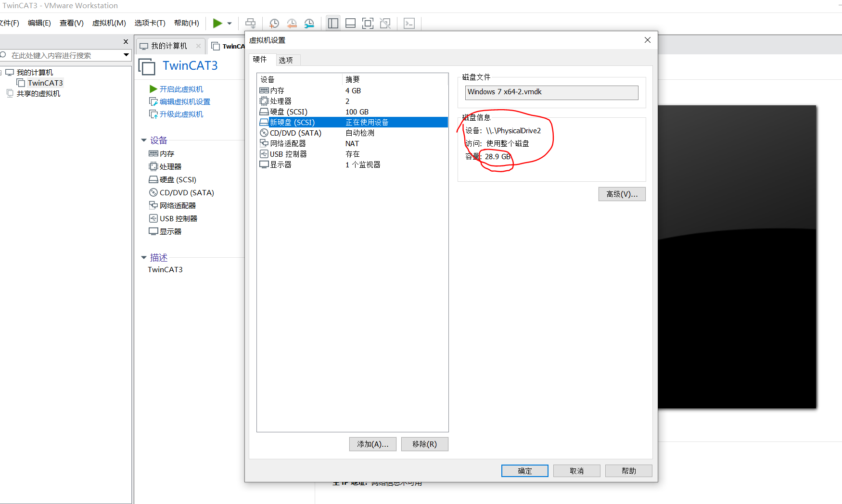Collapse the 设备 section on VM summary
Viewport: 842px width, 504px height.
[143, 140]
